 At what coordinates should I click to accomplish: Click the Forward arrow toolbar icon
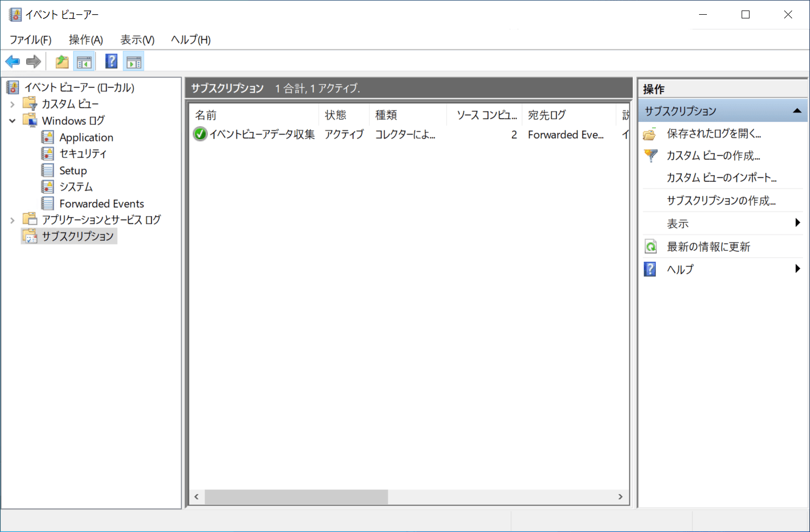34,62
